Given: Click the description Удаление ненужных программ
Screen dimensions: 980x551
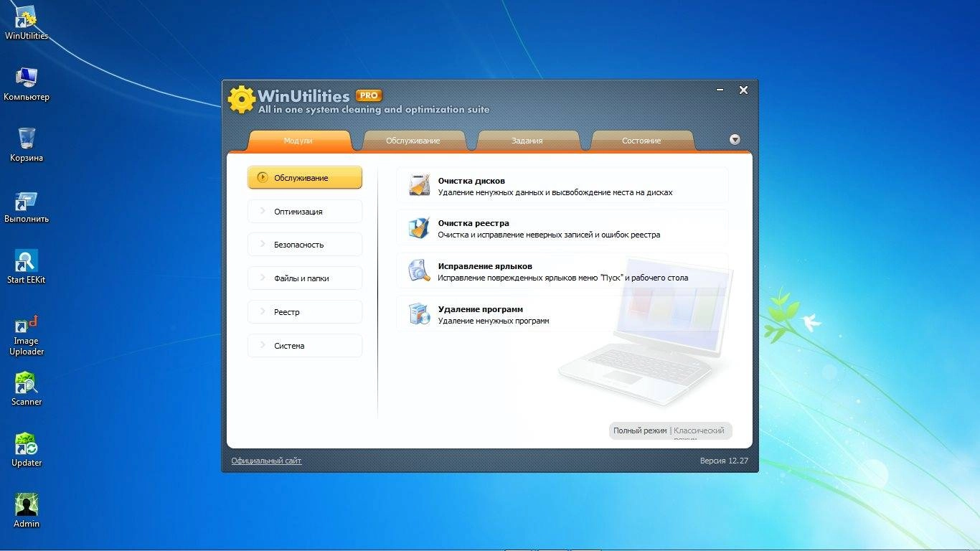Looking at the screenshot, I should (494, 321).
